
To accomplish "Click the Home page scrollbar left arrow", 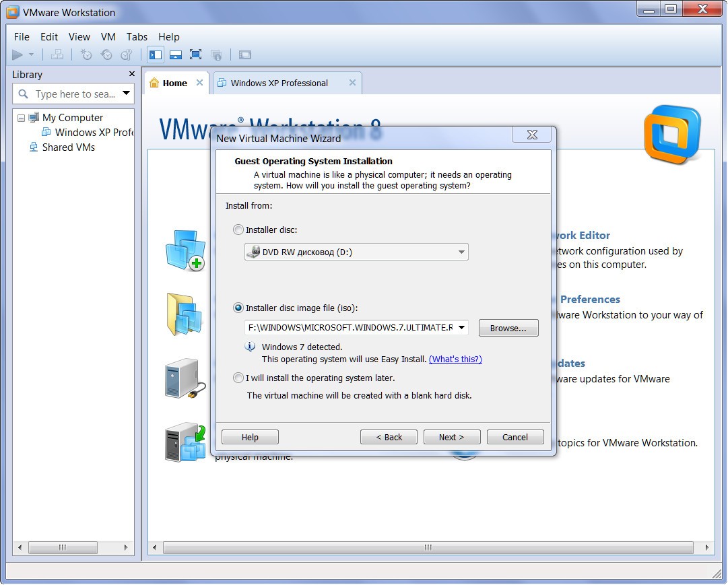I will point(155,547).
